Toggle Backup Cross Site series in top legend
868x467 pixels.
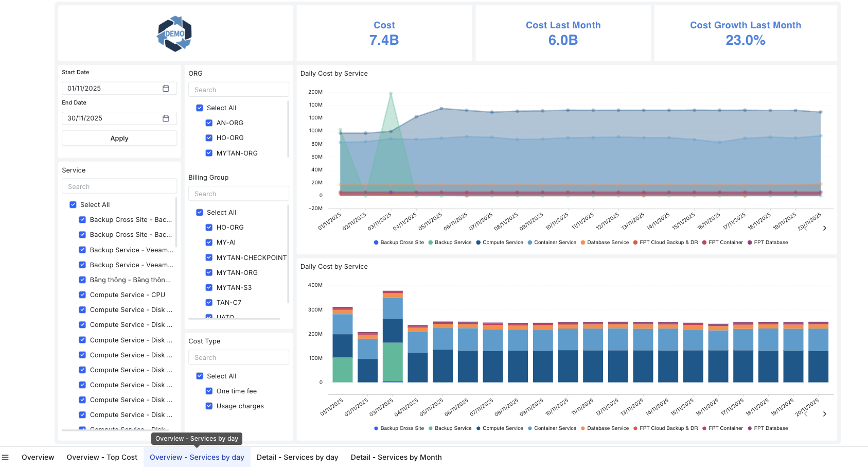(x=399, y=242)
